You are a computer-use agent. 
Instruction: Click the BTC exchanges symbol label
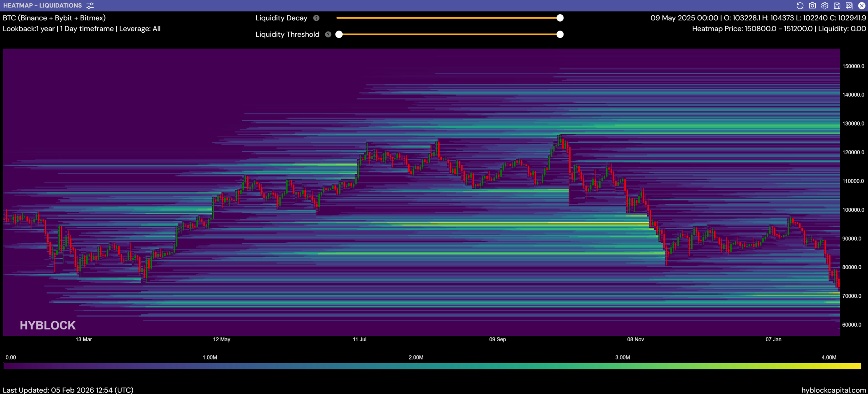[x=54, y=18]
